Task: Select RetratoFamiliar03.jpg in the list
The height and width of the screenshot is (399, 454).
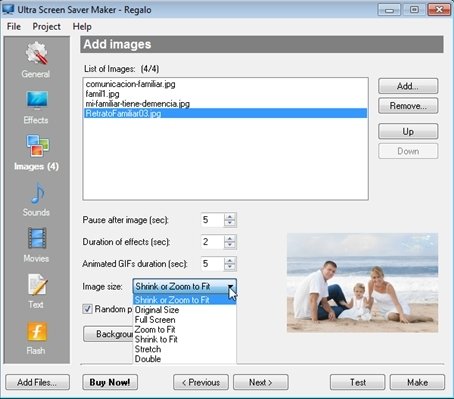Action: coord(225,113)
